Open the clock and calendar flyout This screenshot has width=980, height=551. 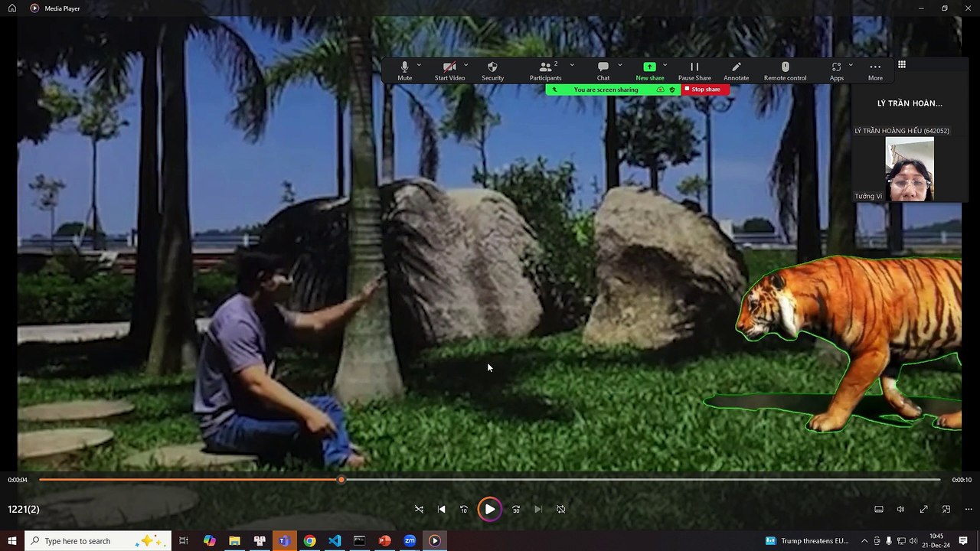[x=936, y=541]
